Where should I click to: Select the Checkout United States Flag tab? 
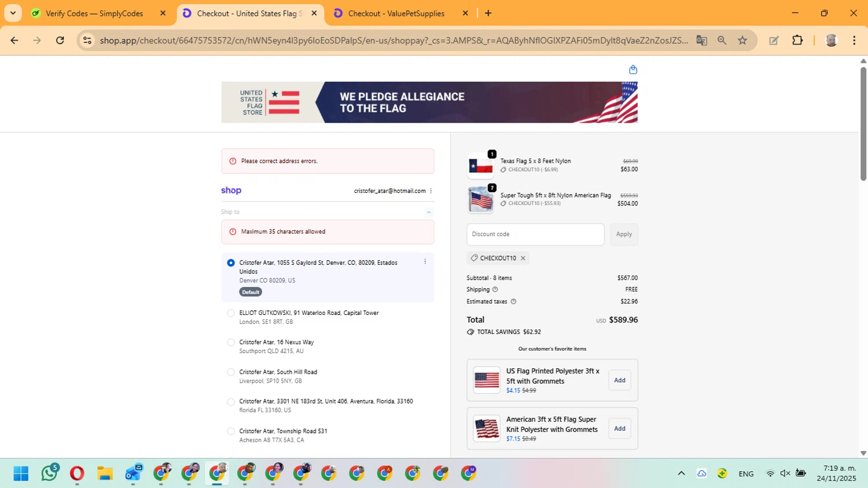(x=249, y=13)
